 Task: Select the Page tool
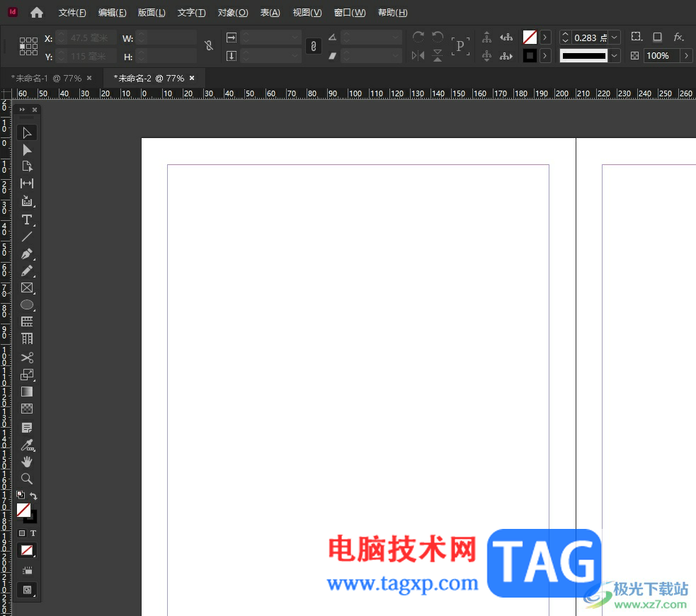pyautogui.click(x=27, y=166)
